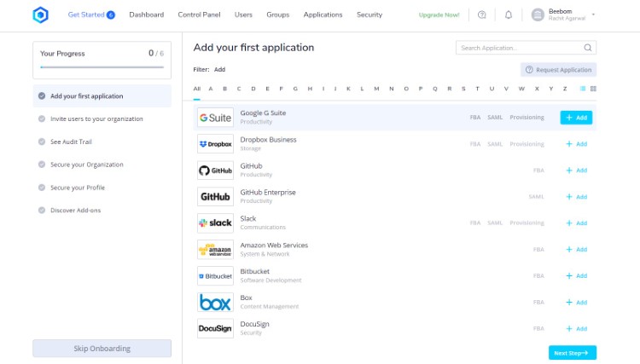
Task: Focus the Search Application field
Action: pos(526,48)
